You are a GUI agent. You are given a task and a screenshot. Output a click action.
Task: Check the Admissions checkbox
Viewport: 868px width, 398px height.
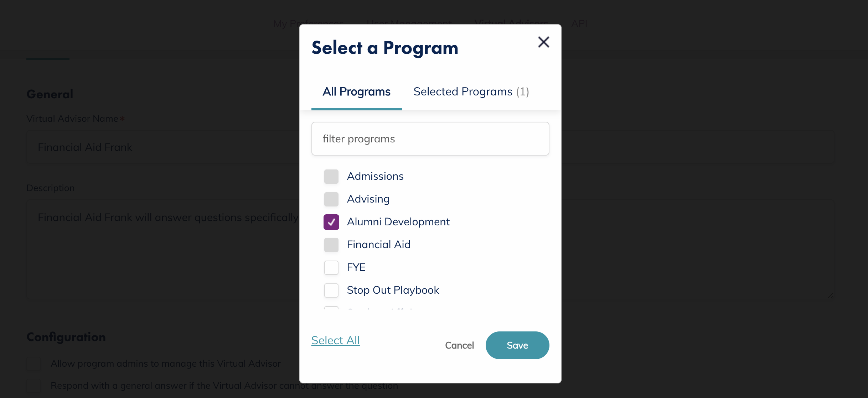[x=331, y=177]
